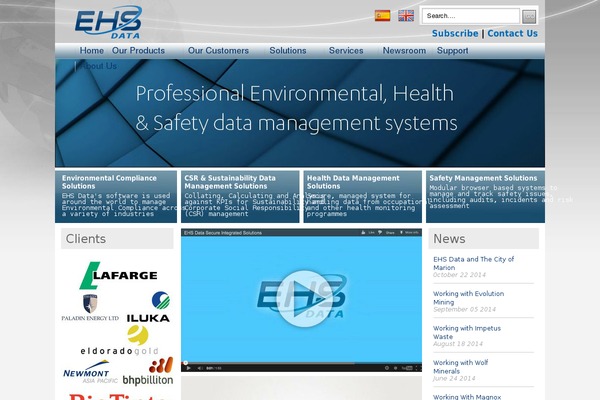Click the Paladin Energy Ltd logo
Viewport: 600px width, 400px height.
pyautogui.click(x=90, y=308)
